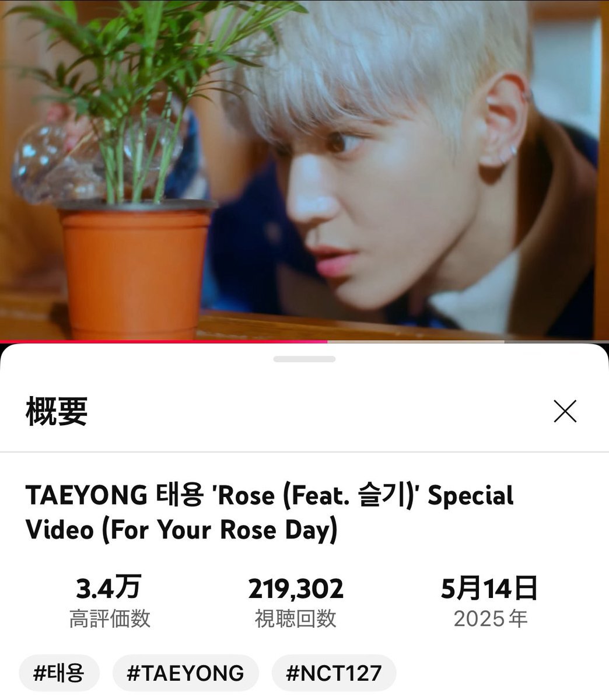Tap the 高評価数 label
609x700 pixels.
(x=110, y=619)
